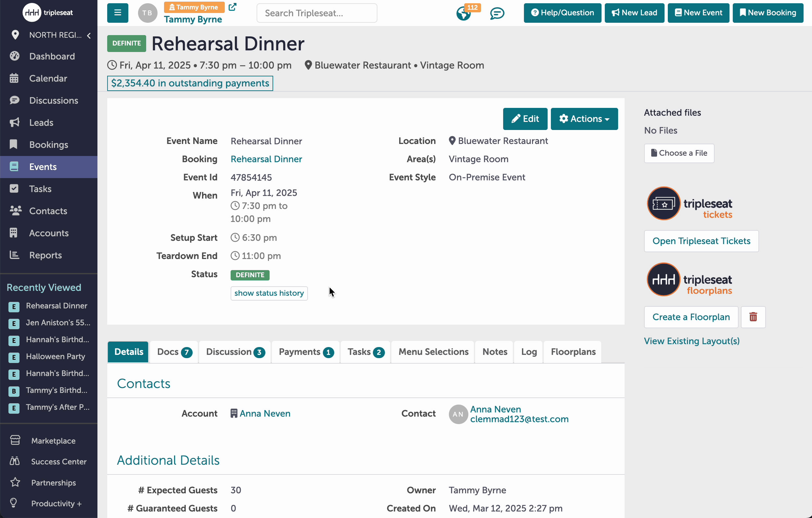Viewport: 812px width, 518px height.
Task: Collapse the North Region location chevron
Action: (x=89, y=35)
